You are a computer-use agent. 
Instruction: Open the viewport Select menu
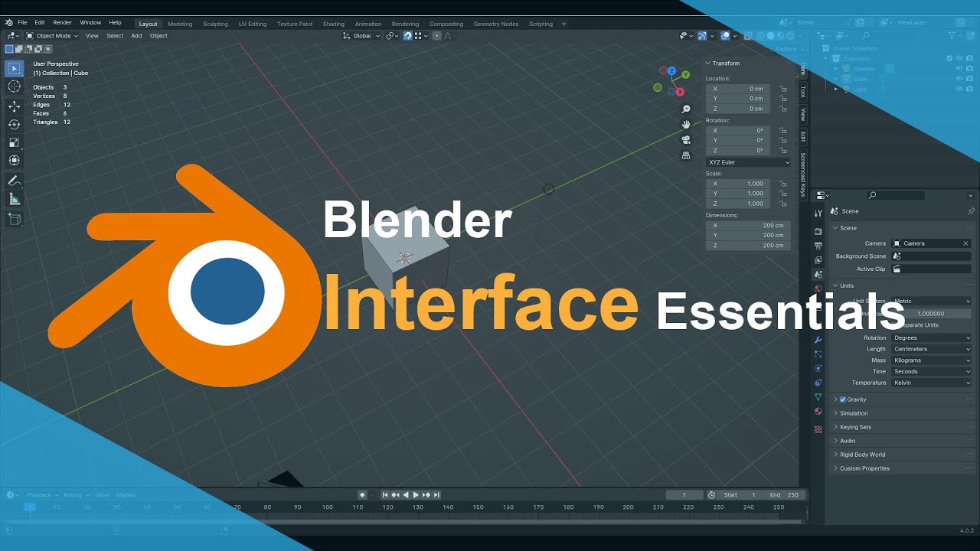(115, 36)
